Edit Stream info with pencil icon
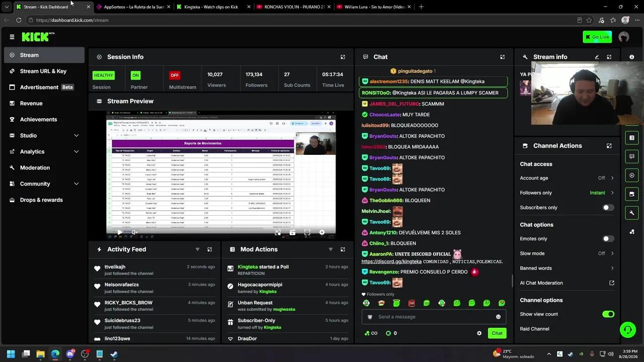Screen dimensions: 644x362 click(x=597, y=57)
